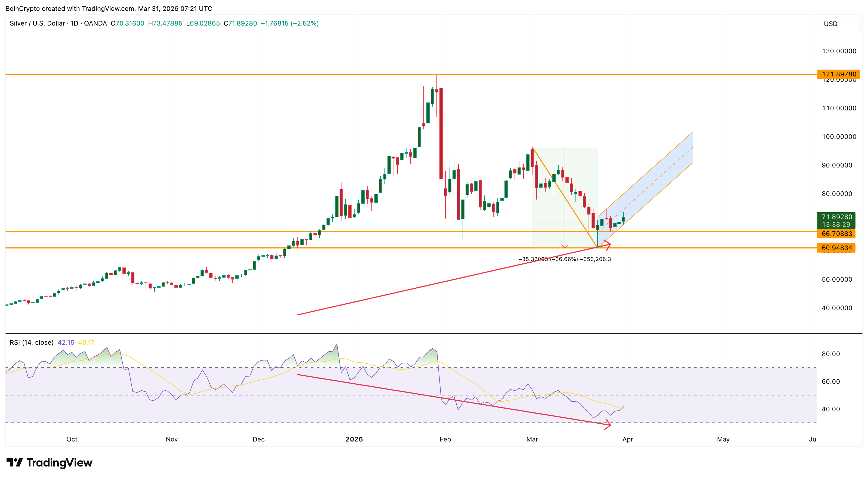Click the purple RSI value 42.15

click(x=66, y=342)
